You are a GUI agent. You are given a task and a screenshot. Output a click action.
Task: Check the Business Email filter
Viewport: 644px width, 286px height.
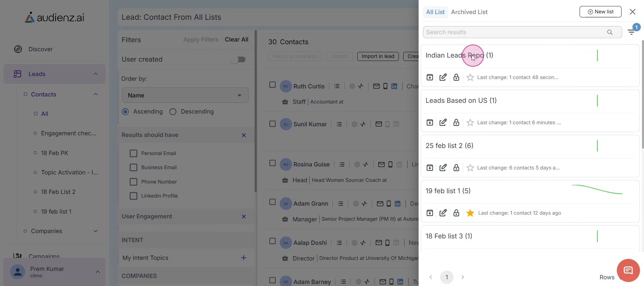tap(133, 167)
